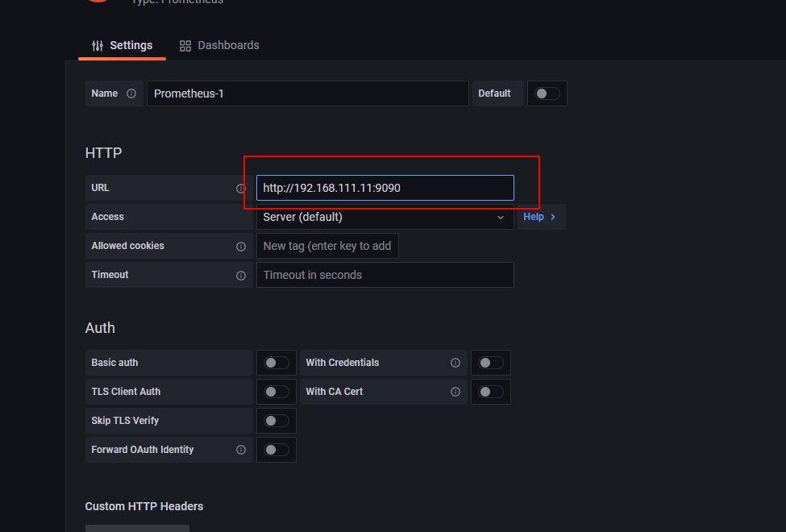Click the Basic auth label
The height and width of the screenshot is (532, 786).
pyautogui.click(x=114, y=363)
